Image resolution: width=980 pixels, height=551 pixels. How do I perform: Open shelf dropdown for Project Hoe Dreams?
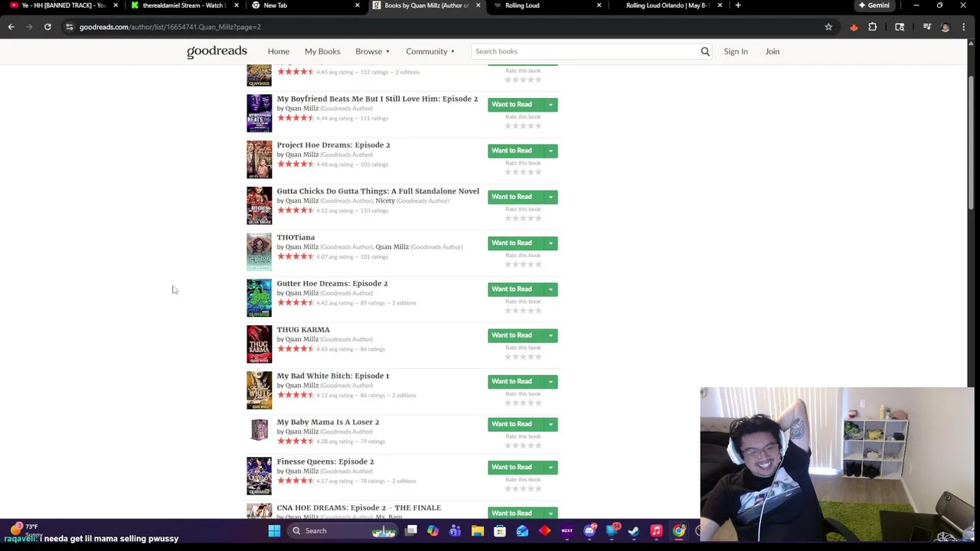tap(550, 151)
